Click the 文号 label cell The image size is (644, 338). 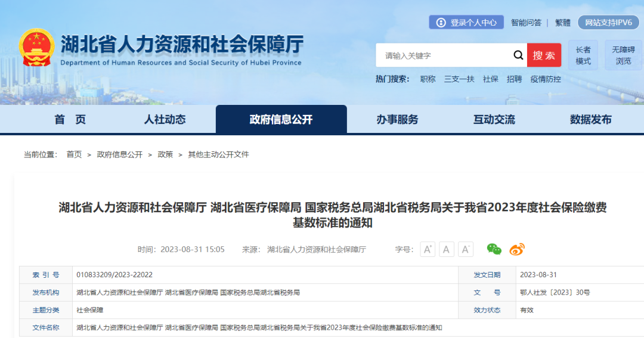[487, 293]
